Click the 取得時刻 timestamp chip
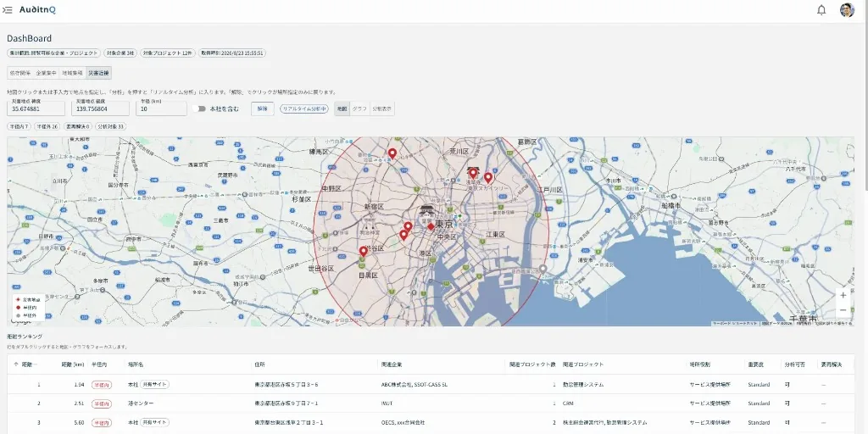 pos(232,53)
